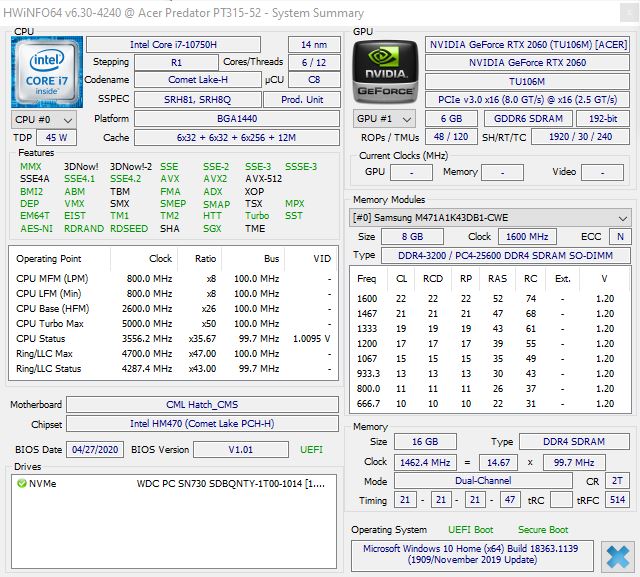Click the Secure Boot label
The width and height of the screenshot is (640, 577).
pos(542,529)
